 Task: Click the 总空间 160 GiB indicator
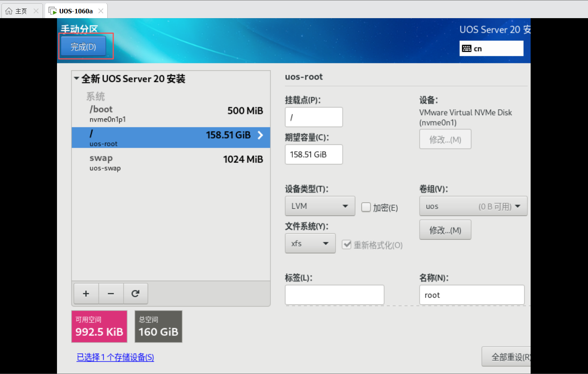tap(158, 326)
